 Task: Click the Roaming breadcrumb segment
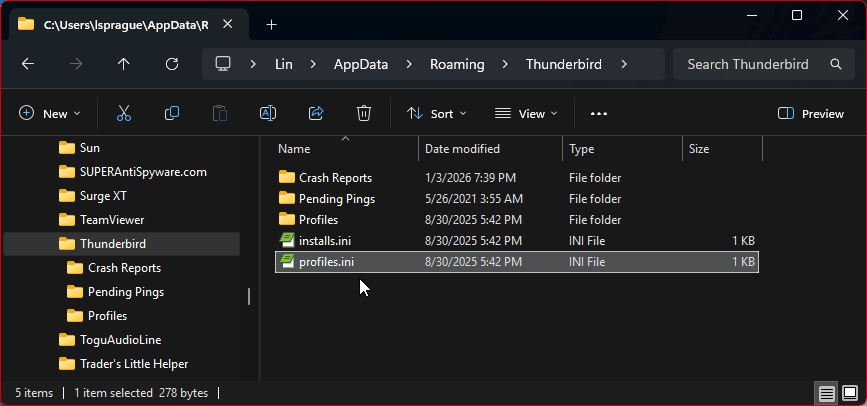click(457, 64)
